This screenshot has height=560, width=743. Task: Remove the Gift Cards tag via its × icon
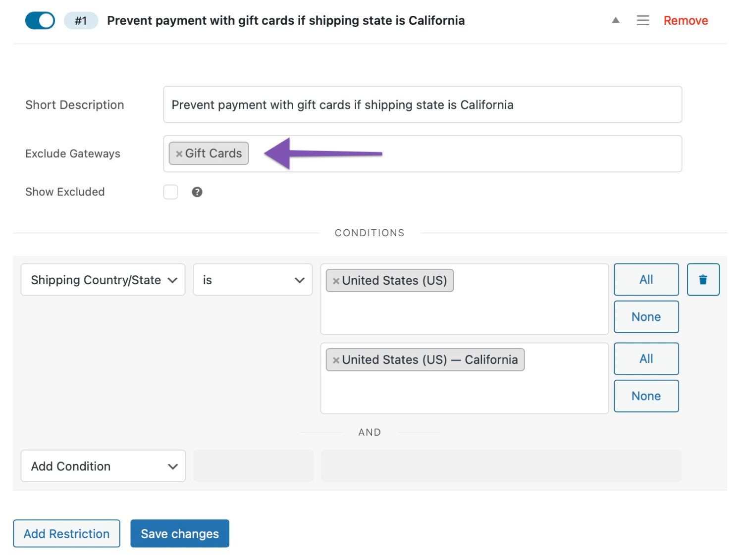click(x=179, y=153)
